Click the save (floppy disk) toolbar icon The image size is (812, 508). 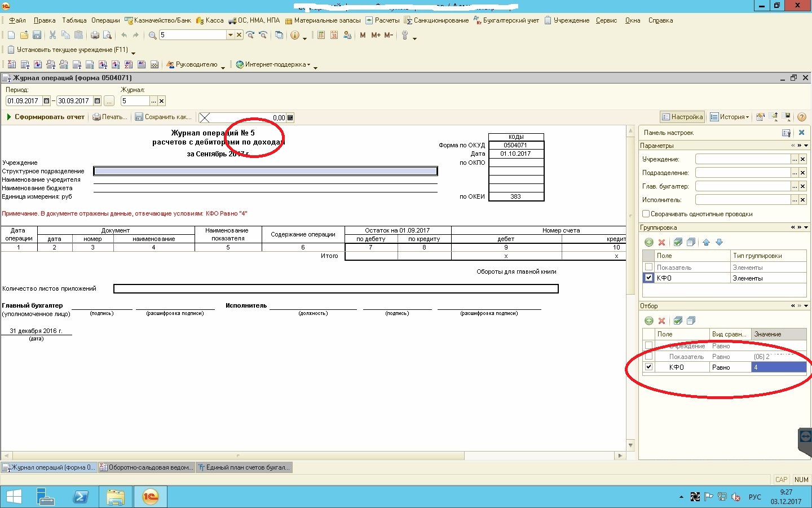point(37,35)
